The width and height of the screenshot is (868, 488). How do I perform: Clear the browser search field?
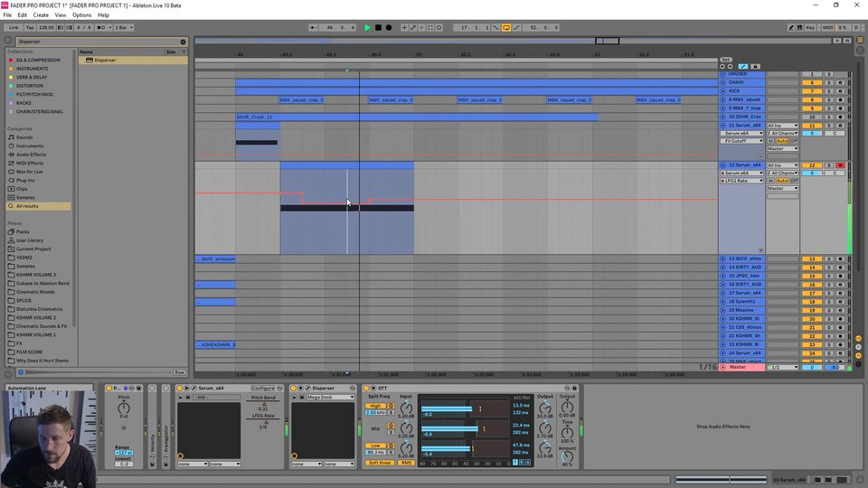coord(183,42)
